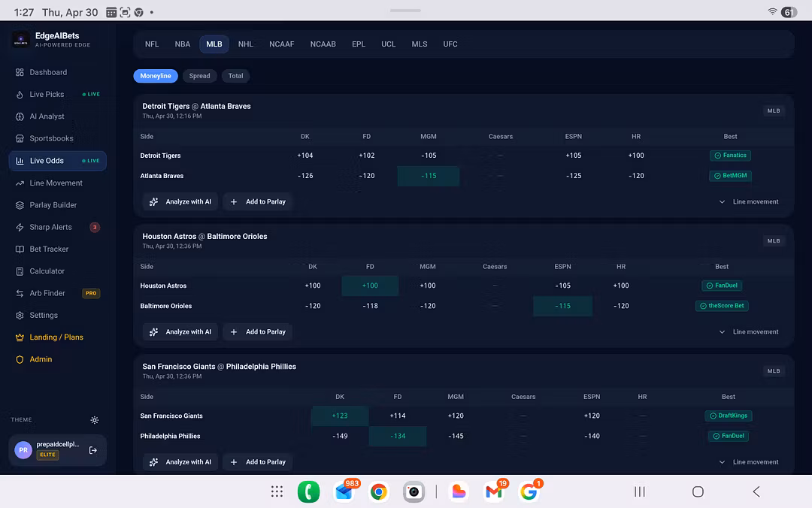Open Bet Tracker book icon

(x=20, y=249)
